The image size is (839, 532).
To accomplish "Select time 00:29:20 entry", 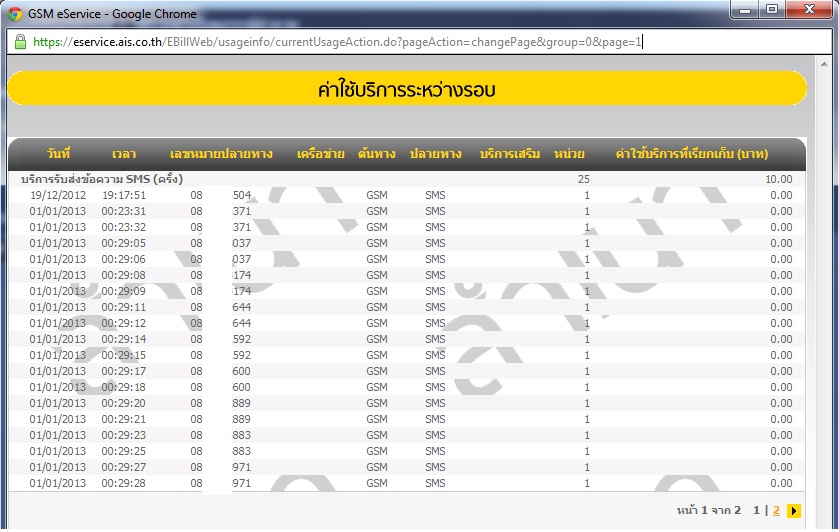I will (x=124, y=403).
